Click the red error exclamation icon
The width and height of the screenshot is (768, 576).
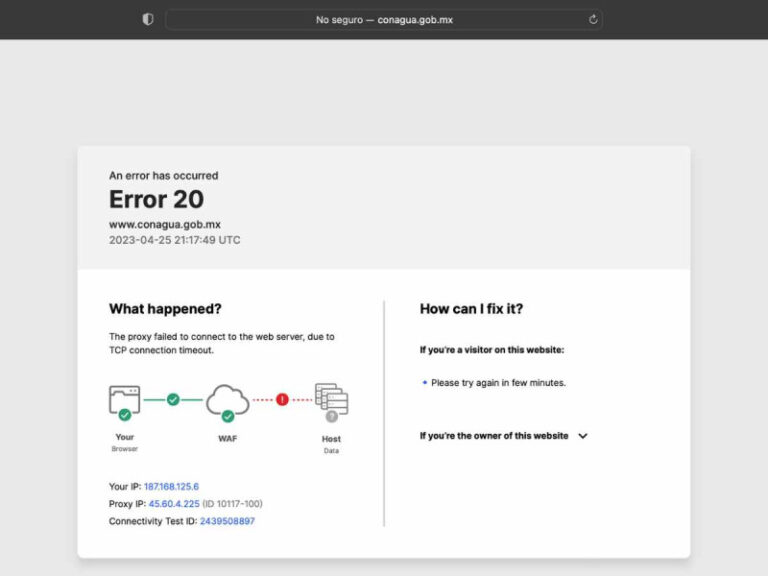pyautogui.click(x=282, y=399)
